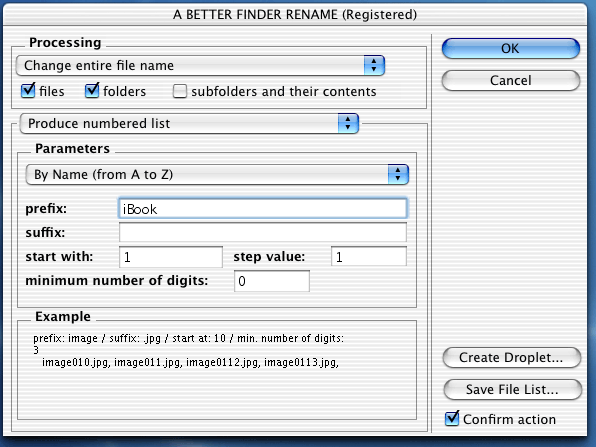
Task: Click the OK button
Action: (510, 49)
